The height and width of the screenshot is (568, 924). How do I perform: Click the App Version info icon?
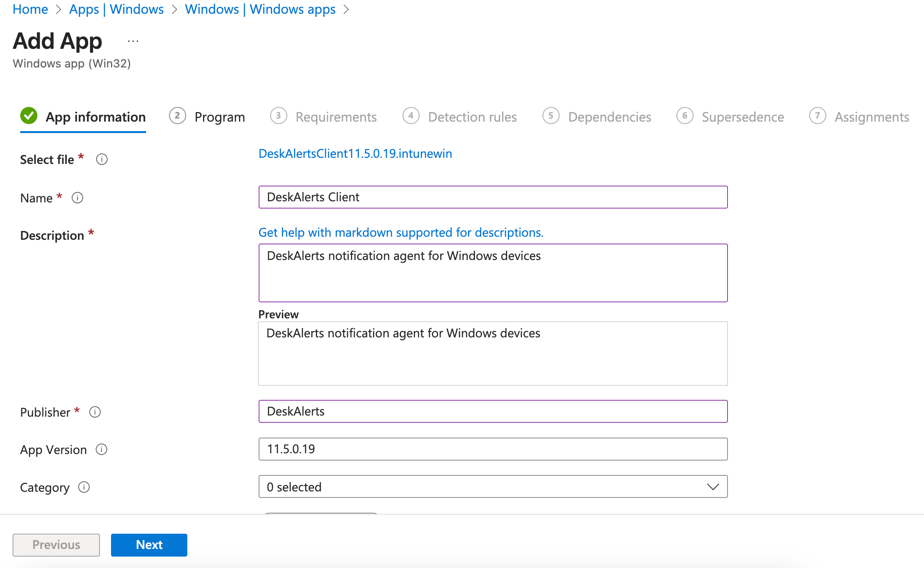point(101,449)
